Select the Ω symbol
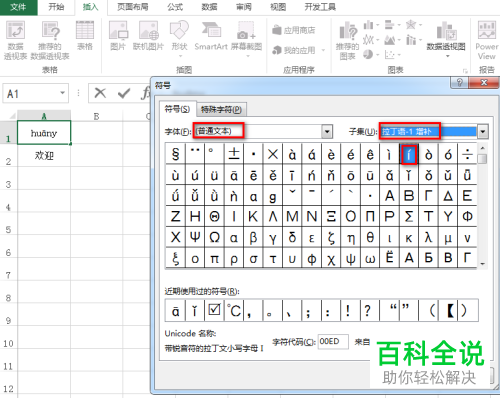 tap(214, 237)
